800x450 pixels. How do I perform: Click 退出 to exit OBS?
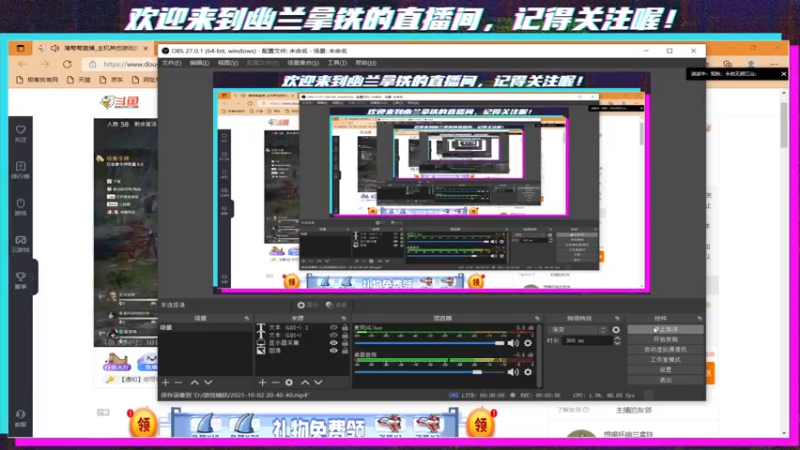point(665,380)
